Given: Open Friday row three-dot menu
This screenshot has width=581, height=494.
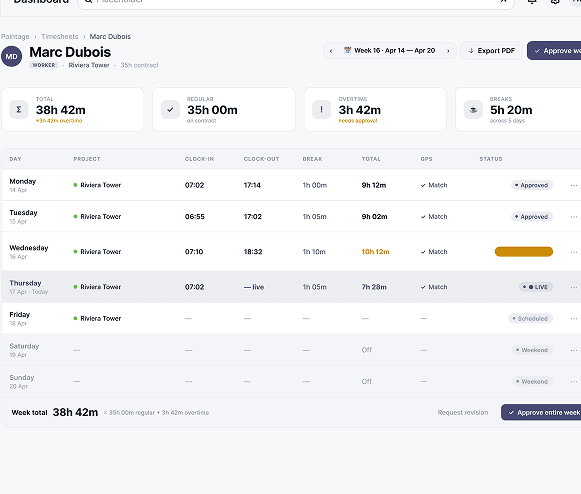Looking at the screenshot, I should [x=574, y=319].
